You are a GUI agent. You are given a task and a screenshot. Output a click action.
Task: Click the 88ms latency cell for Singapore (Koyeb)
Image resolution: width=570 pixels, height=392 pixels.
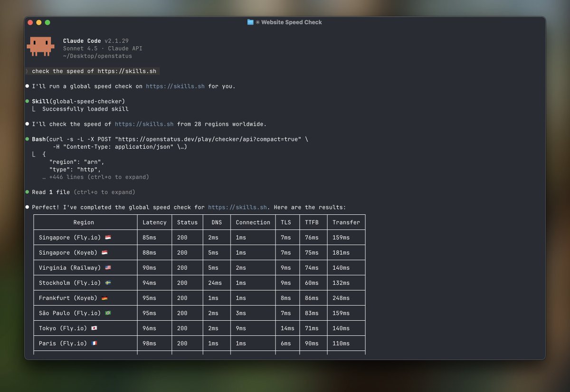pyautogui.click(x=149, y=253)
